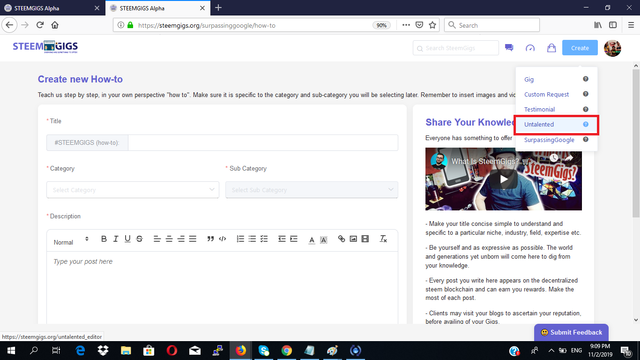Insert video in description

point(365,239)
